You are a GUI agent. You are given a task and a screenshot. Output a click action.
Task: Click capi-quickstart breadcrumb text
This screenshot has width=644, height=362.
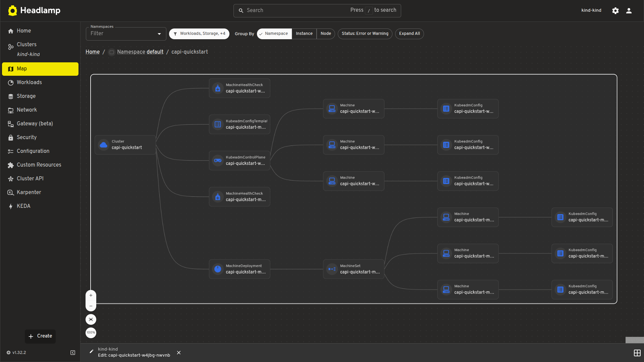(x=190, y=52)
